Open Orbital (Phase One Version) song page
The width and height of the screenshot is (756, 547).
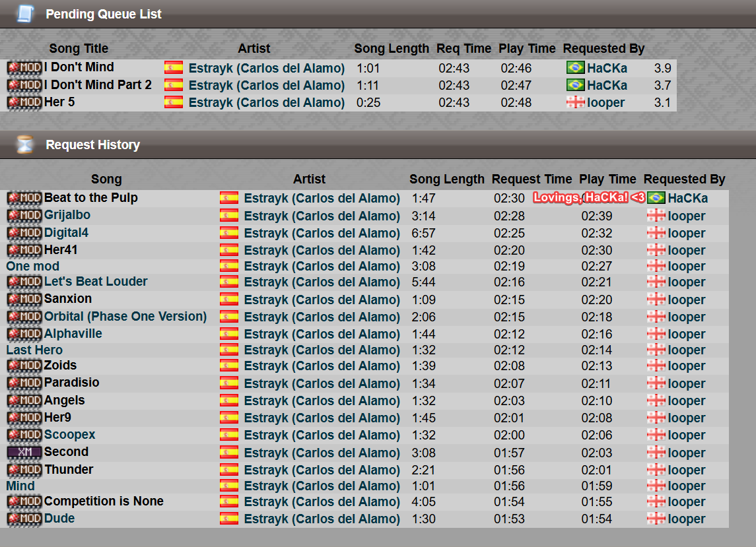pos(125,317)
